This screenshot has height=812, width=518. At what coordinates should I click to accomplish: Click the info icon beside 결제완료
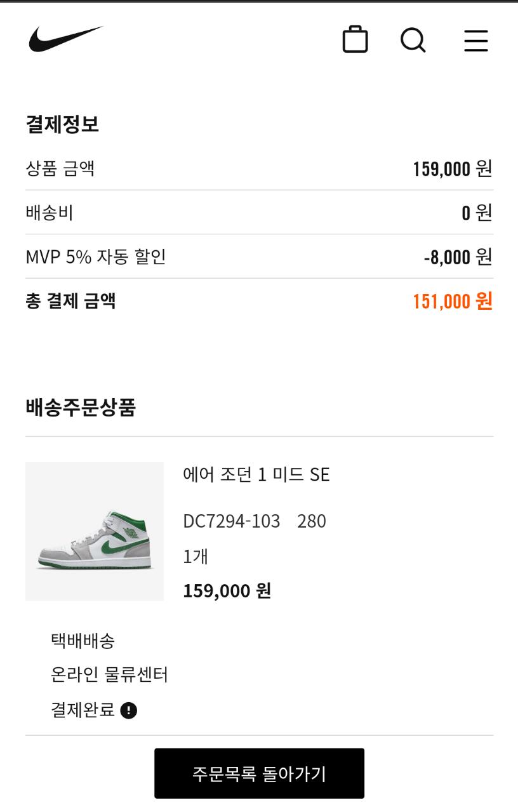coord(129,710)
